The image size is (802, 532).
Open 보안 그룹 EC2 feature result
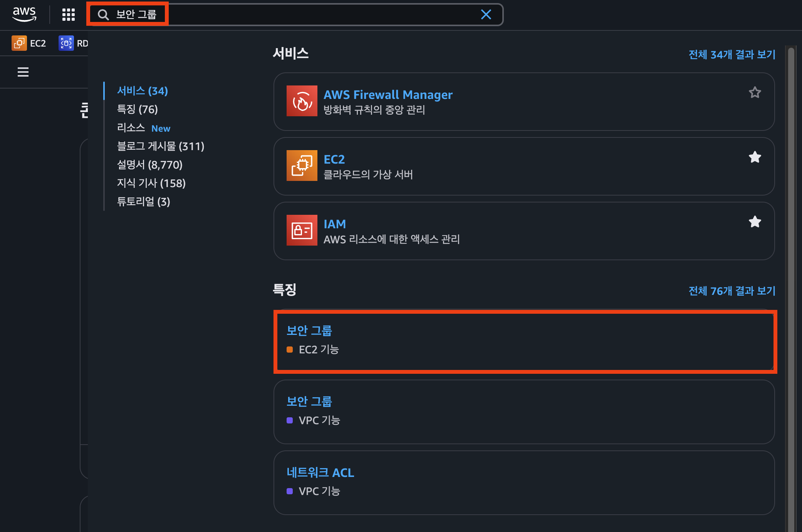coord(309,330)
